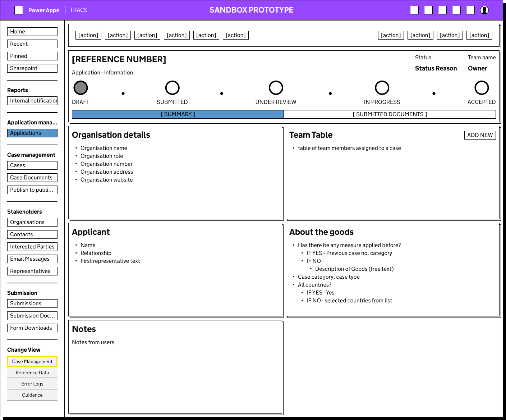The width and height of the screenshot is (506, 420).
Task: Open Internal notifications under Reports
Action: coord(32,101)
